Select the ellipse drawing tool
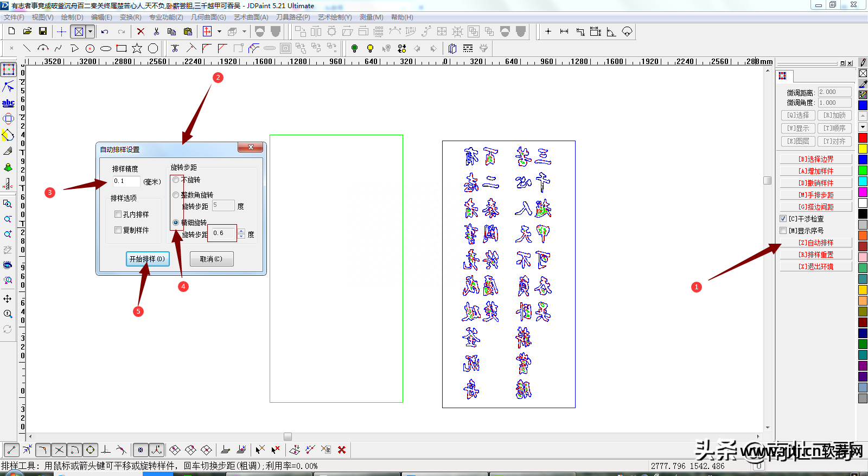868x476 pixels. [106, 48]
